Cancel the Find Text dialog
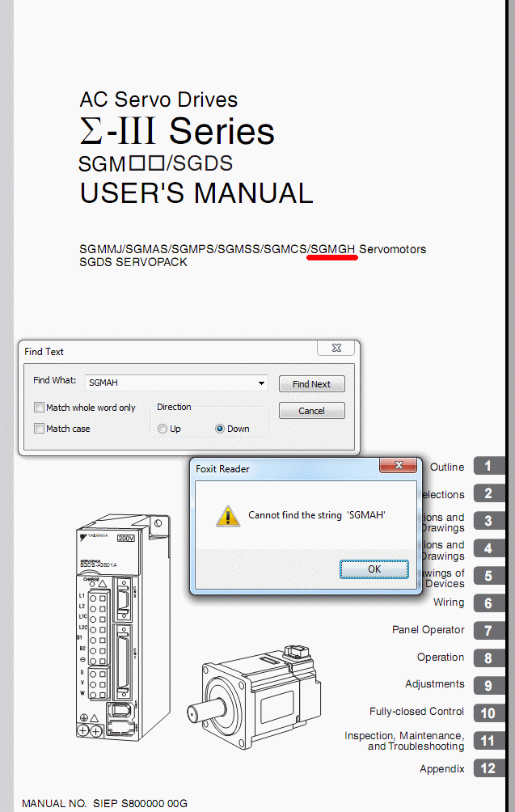Viewport: 515px width, 812px height. 311,411
